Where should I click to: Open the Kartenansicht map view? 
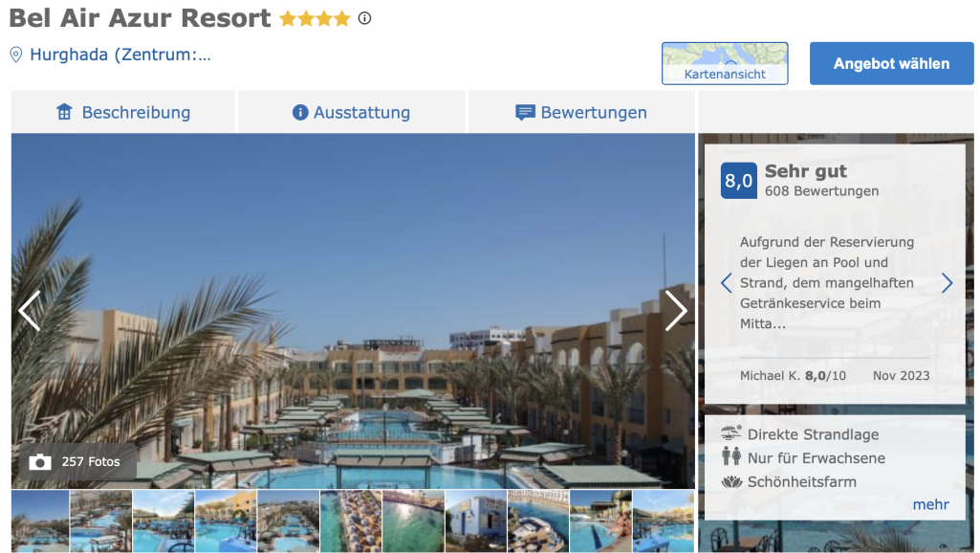pyautogui.click(x=725, y=63)
